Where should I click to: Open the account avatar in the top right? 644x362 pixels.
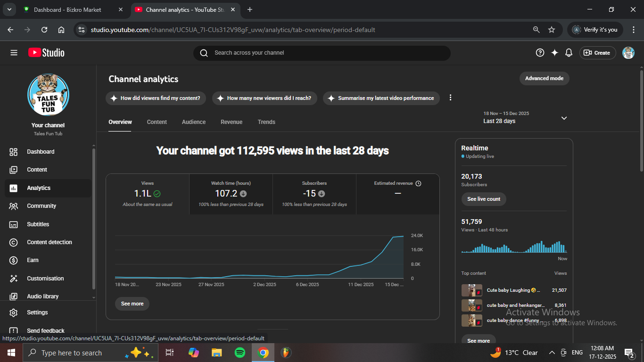coord(628,53)
